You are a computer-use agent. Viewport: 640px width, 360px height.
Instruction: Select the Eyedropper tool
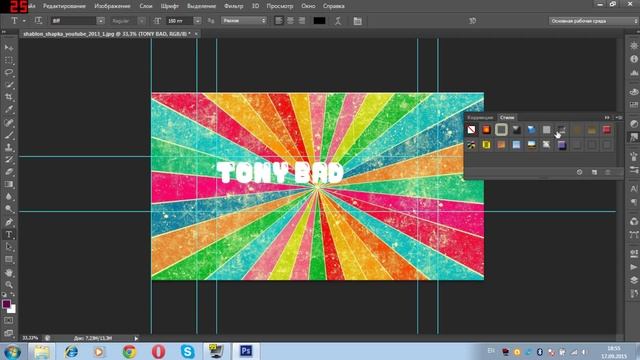coord(9,109)
